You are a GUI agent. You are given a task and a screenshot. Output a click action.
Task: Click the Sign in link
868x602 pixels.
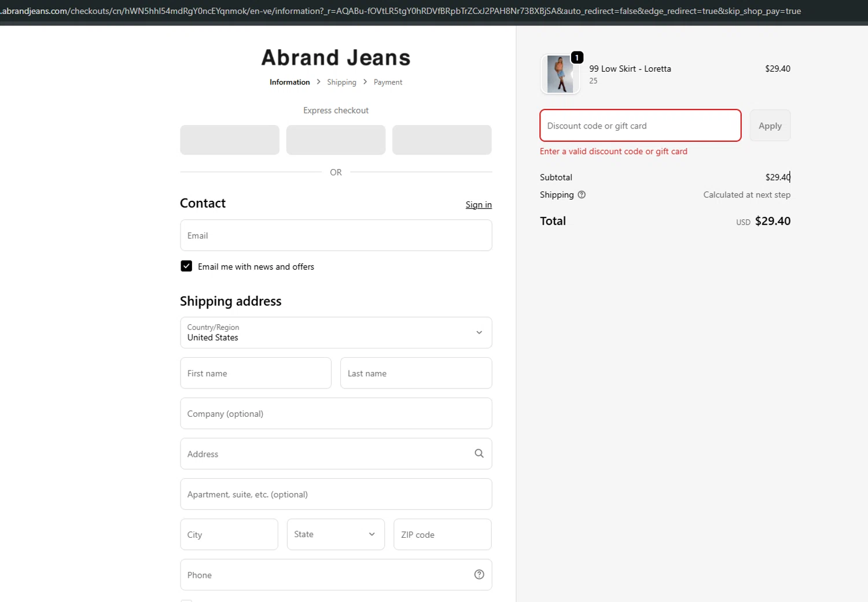tap(479, 205)
